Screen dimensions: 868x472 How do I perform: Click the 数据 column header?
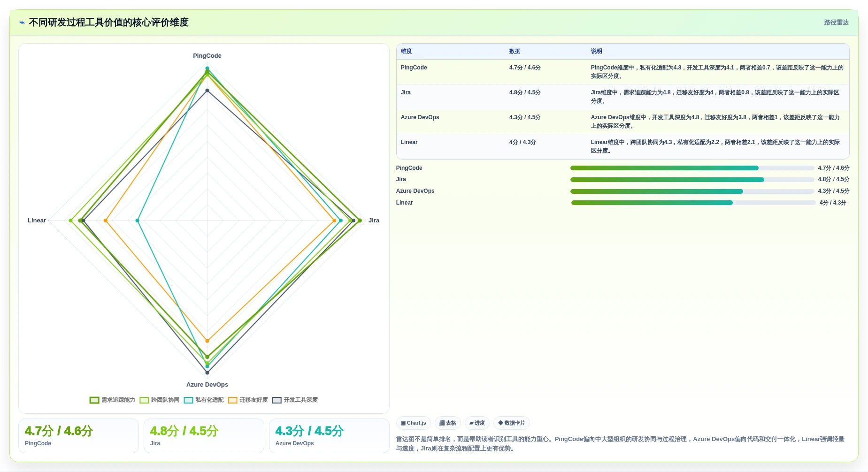(x=515, y=52)
